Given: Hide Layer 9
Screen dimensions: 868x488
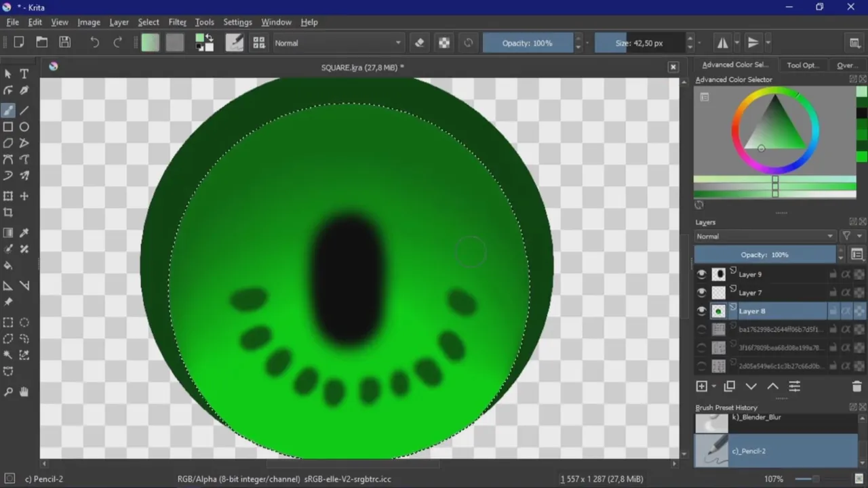Looking at the screenshot, I should (702, 274).
